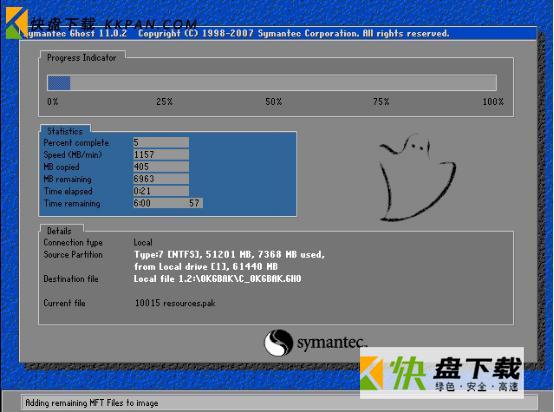Click the Percent complete label
554x412 pixels.
tap(76, 143)
